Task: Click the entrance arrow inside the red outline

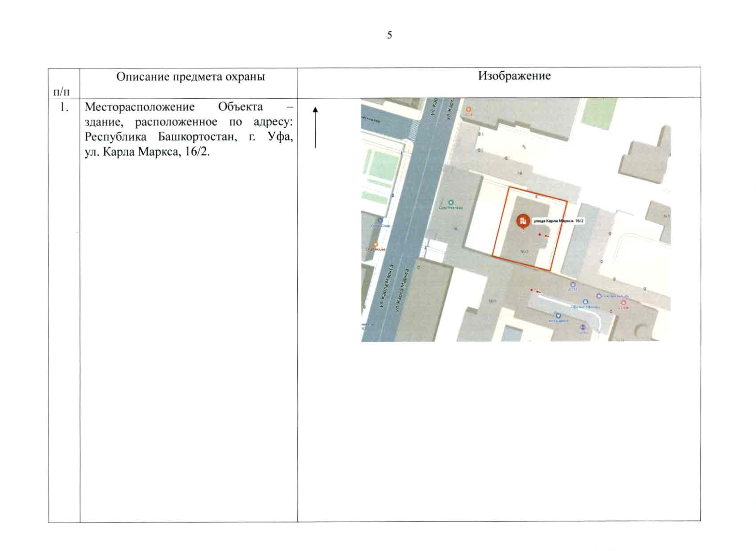Action: pos(546,236)
